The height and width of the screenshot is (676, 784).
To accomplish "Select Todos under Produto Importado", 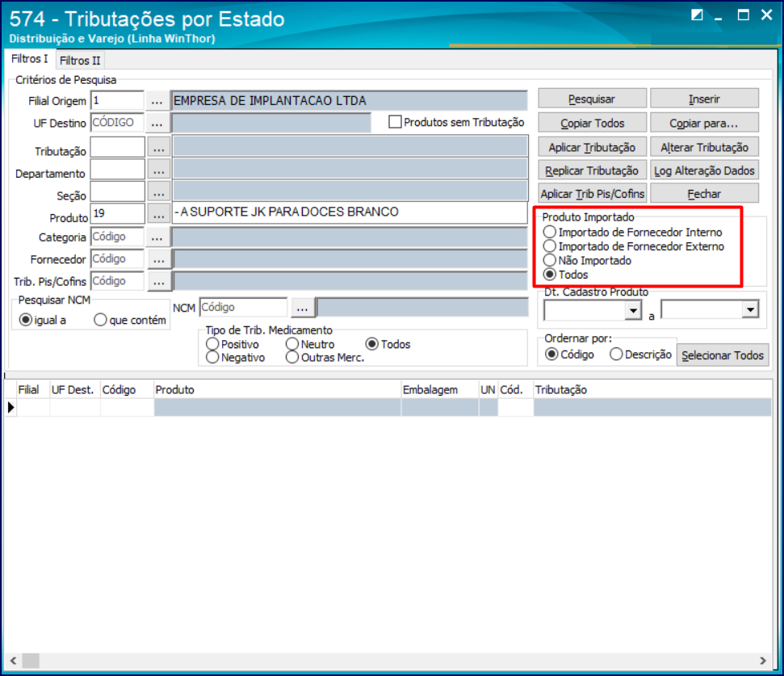I will click(550, 275).
